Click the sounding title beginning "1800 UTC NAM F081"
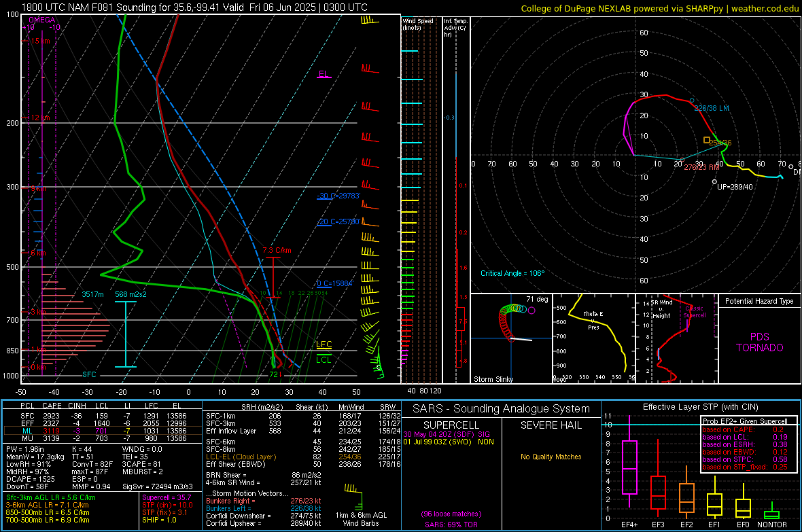Viewport: 802px width, 532px height. pyautogui.click(x=194, y=7)
